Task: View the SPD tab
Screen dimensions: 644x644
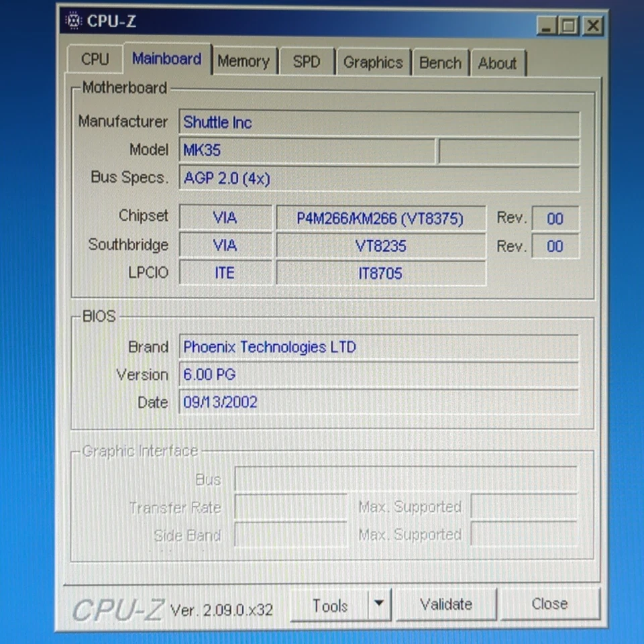Action: pyautogui.click(x=306, y=61)
